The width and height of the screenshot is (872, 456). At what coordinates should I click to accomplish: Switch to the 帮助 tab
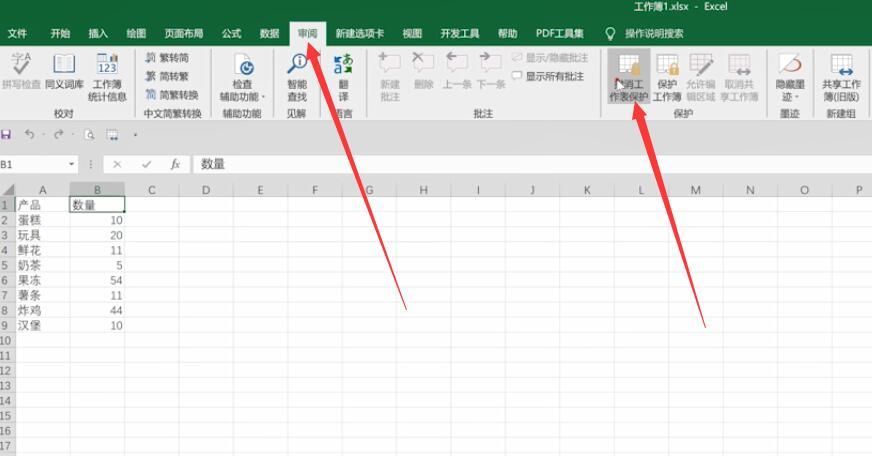(507, 33)
